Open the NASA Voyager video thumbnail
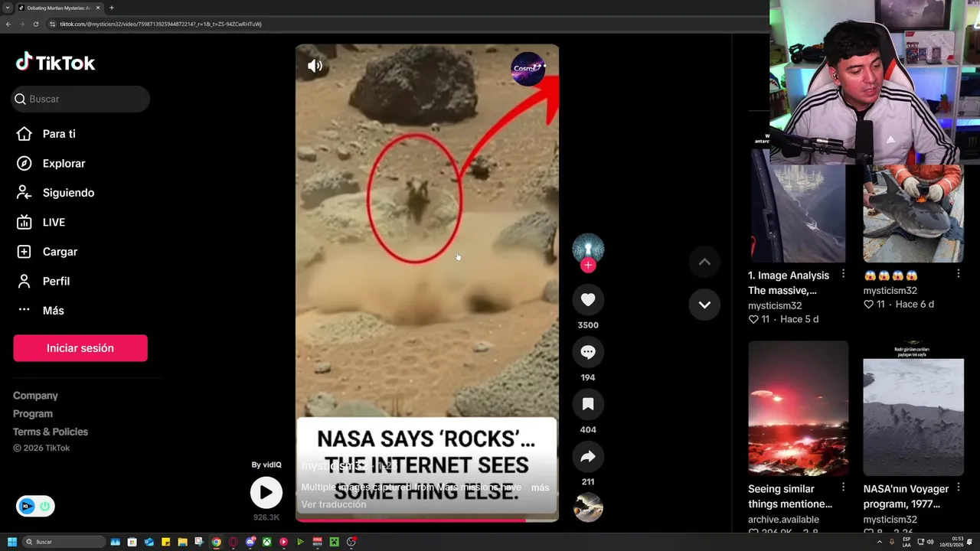Image resolution: width=980 pixels, height=551 pixels. [x=913, y=409]
